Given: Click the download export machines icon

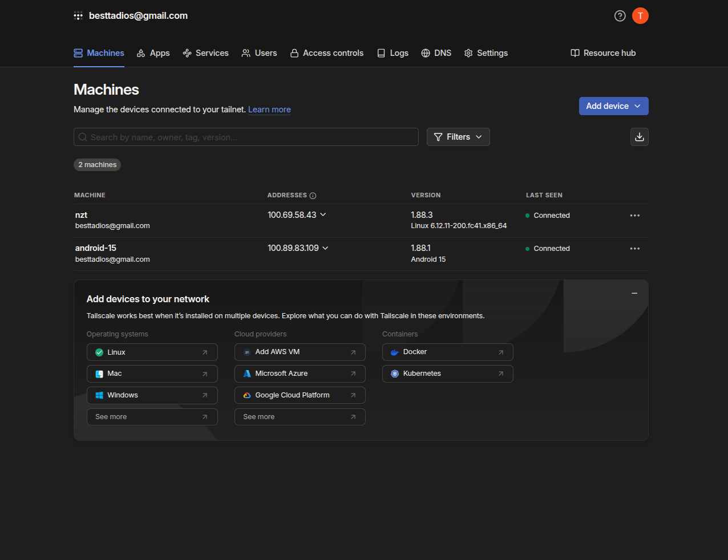Looking at the screenshot, I should pos(639,137).
